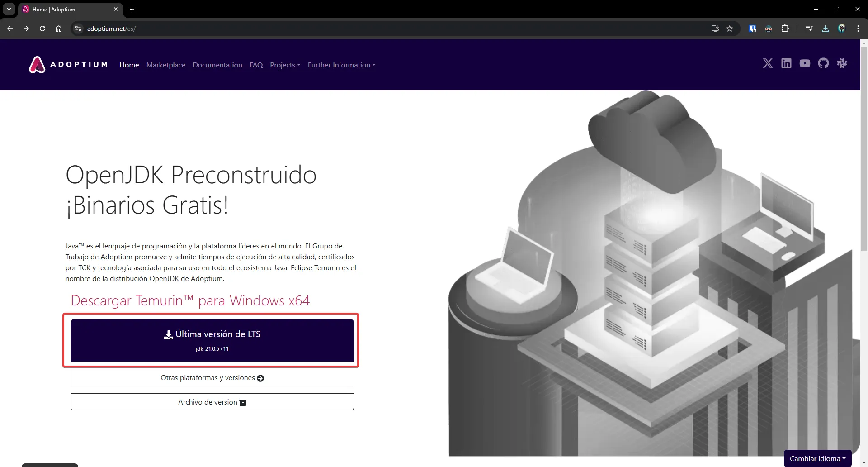This screenshot has height=467, width=868.
Task: Open Chrome's three-dot menu
Action: [x=858, y=29]
